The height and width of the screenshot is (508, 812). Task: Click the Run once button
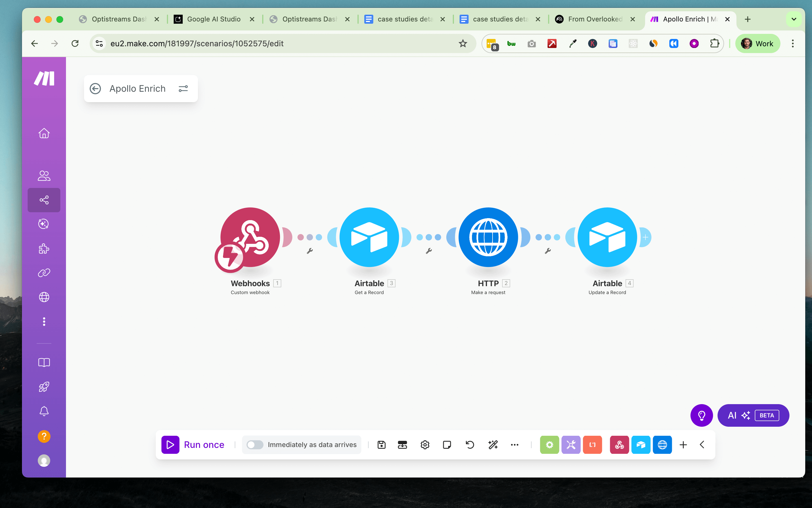click(193, 445)
